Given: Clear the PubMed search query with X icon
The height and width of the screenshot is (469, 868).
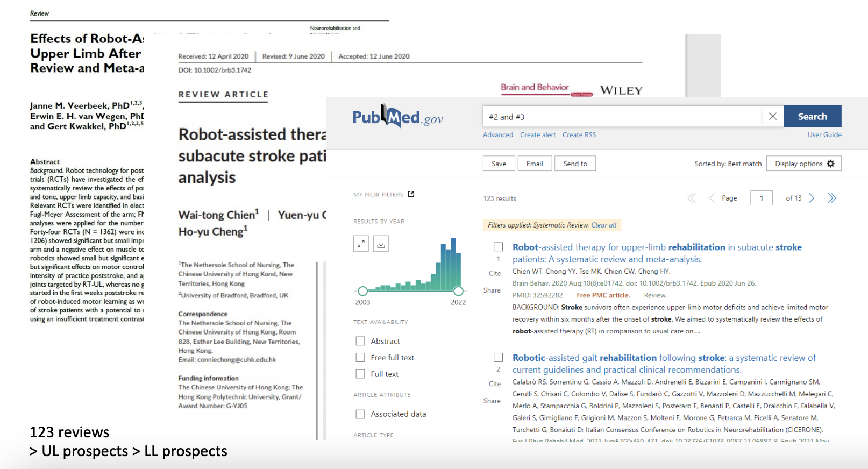Looking at the screenshot, I should click(x=773, y=117).
